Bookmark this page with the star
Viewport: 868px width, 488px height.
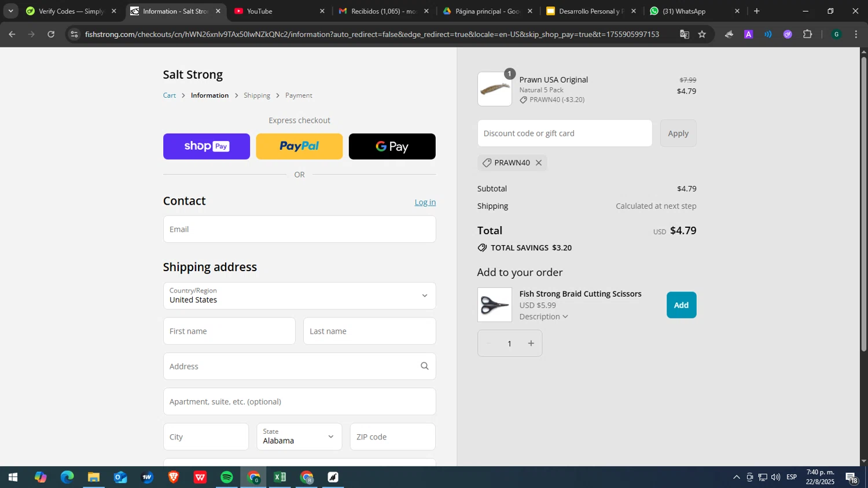pos(702,35)
